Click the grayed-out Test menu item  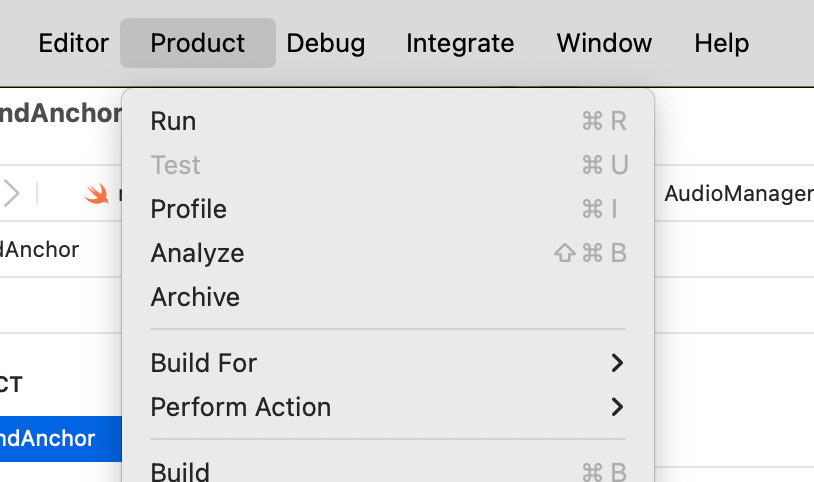175,165
